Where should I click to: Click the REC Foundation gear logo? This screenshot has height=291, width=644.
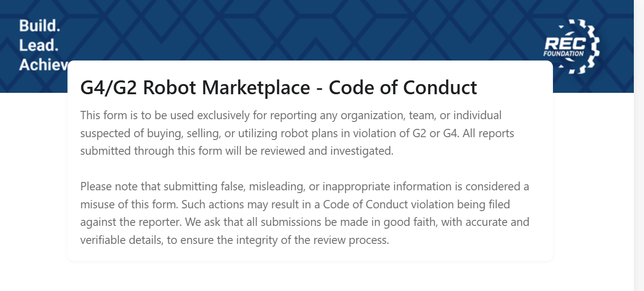[x=571, y=47]
